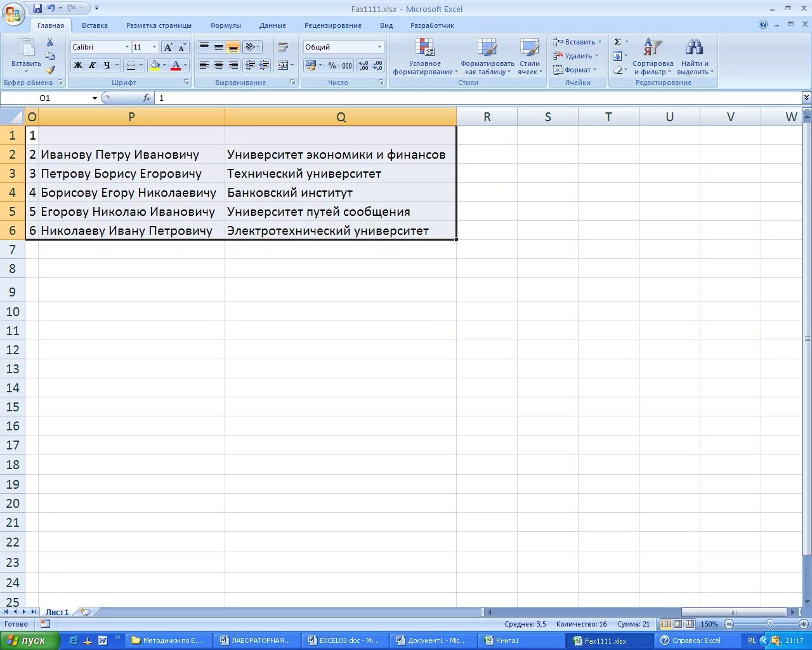
Task: Align cell text right
Action: pyautogui.click(x=233, y=65)
